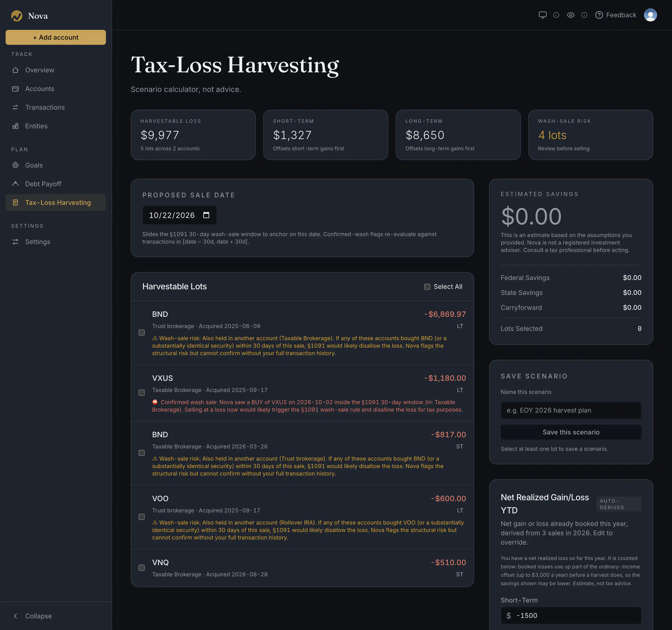Click the Harvestable Lots heading
This screenshot has height=630, width=672.
tap(175, 286)
